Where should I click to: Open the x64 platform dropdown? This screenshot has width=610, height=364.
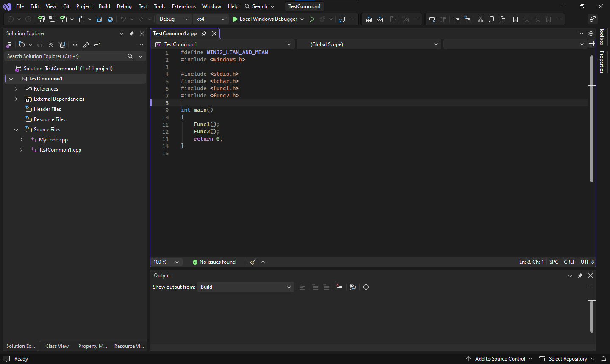[211, 19]
